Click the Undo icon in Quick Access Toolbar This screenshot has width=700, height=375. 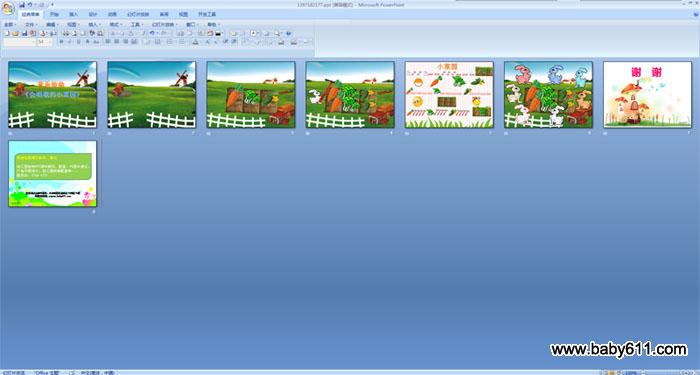(30, 4)
